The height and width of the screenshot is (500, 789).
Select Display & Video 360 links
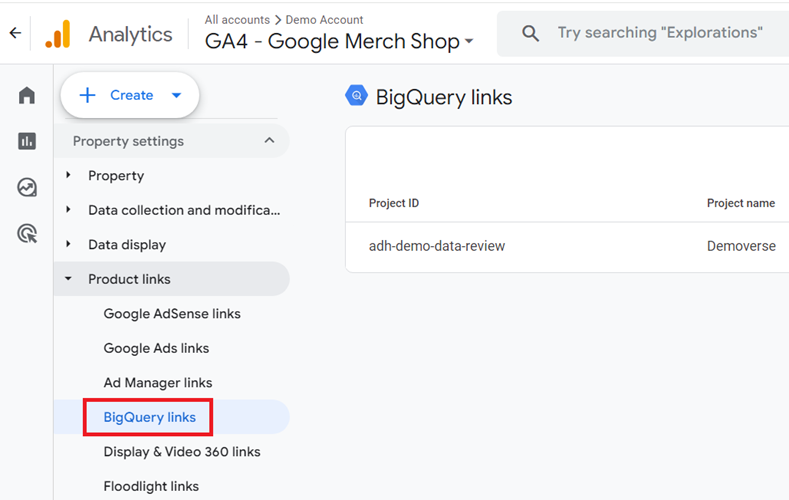click(182, 452)
